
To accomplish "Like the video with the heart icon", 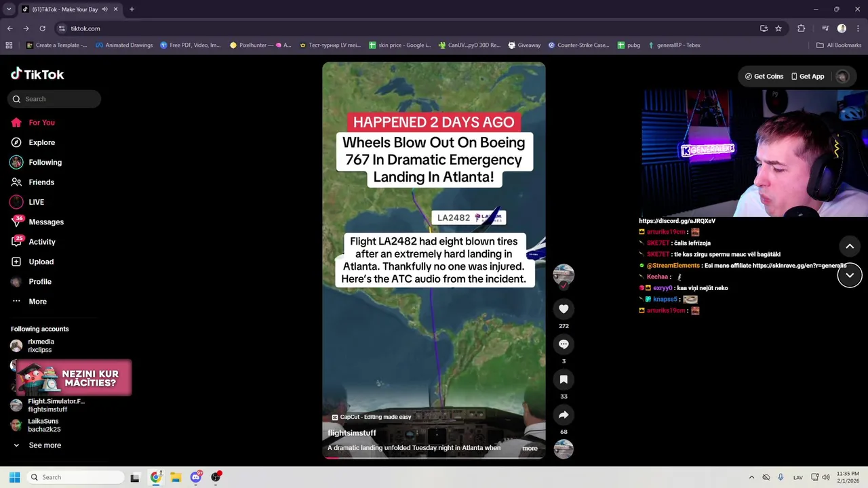I will (x=564, y=309).
